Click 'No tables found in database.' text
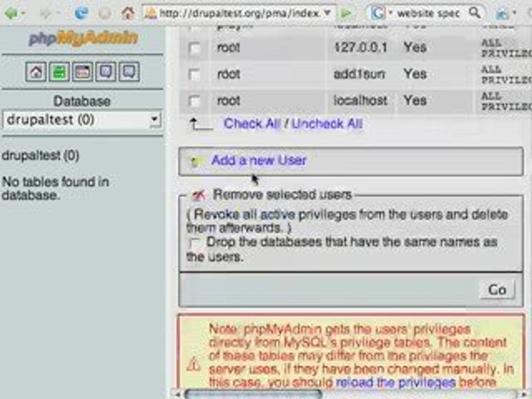532x399 pixels. pyautogui.click(x=55, y=188)
